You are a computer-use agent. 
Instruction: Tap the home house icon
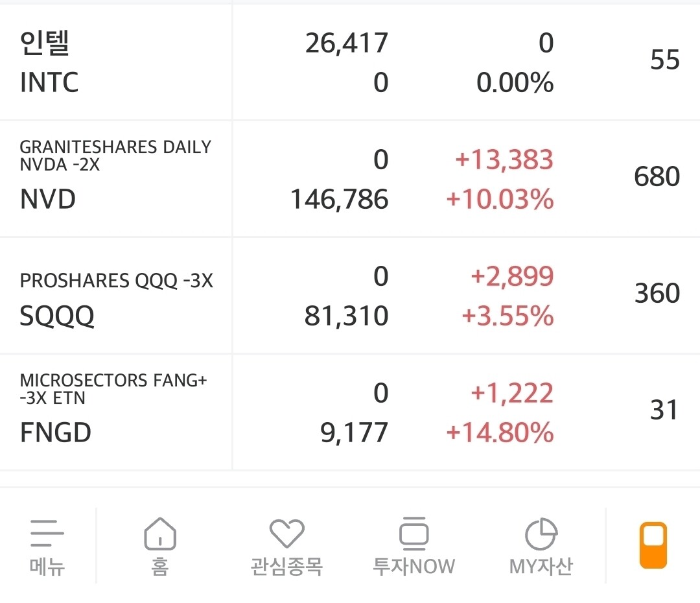pos(159,534)
